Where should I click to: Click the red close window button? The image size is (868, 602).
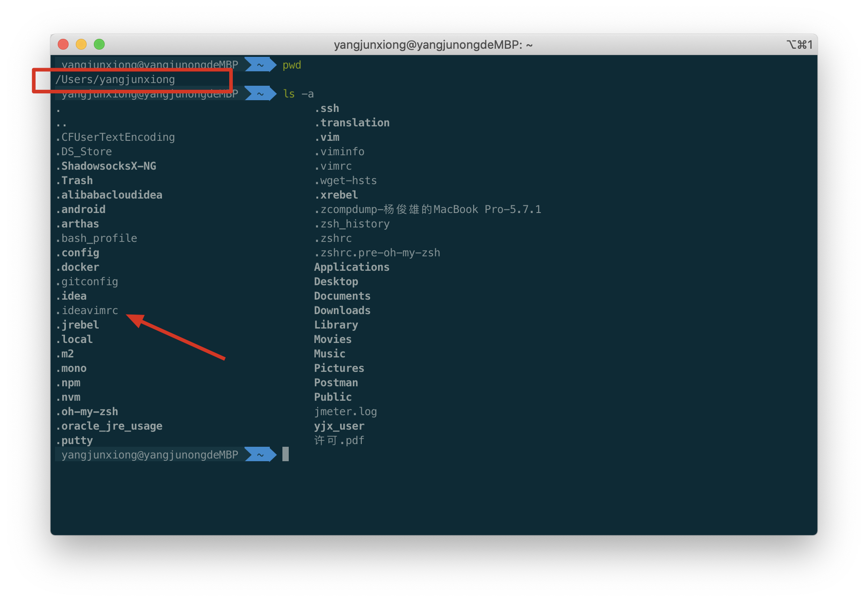63,44
